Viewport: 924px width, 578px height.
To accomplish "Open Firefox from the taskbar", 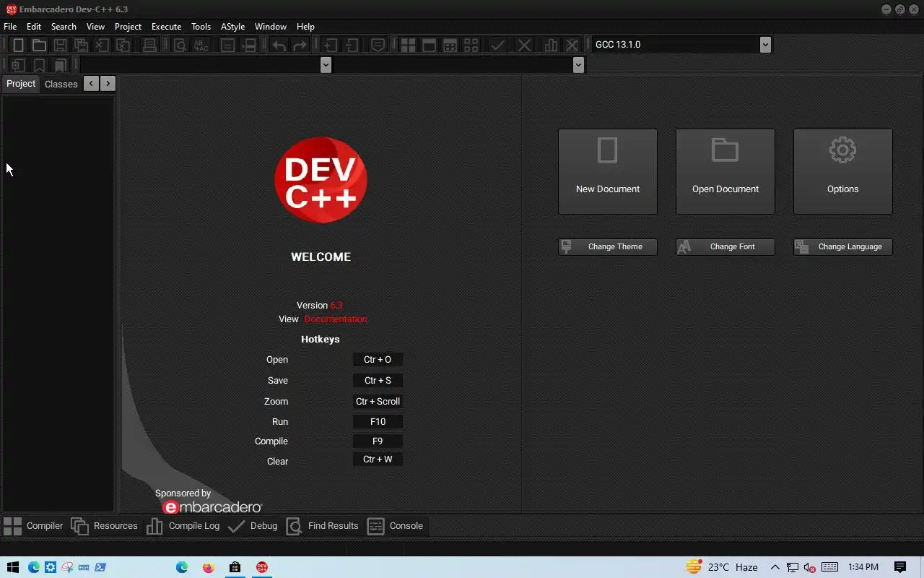I will 209,567.
